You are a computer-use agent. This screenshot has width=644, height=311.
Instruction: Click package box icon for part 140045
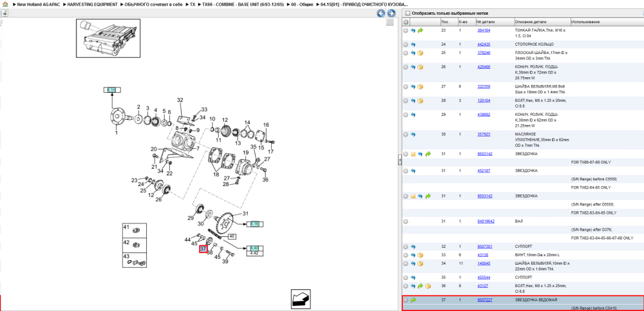420,263
